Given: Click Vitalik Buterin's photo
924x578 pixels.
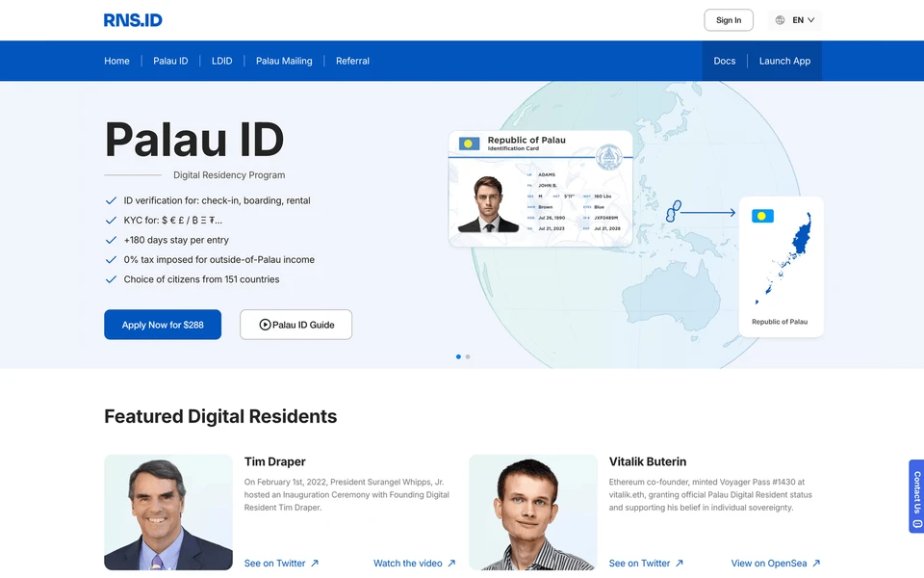Looking at the screenshot, I should pyautogui.click(x=533, y=512).
